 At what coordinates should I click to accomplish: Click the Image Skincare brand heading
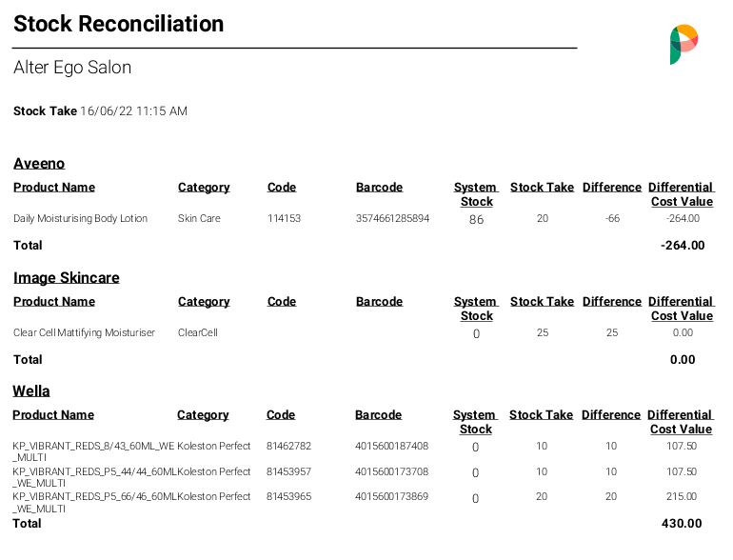[x=67, y=277]
